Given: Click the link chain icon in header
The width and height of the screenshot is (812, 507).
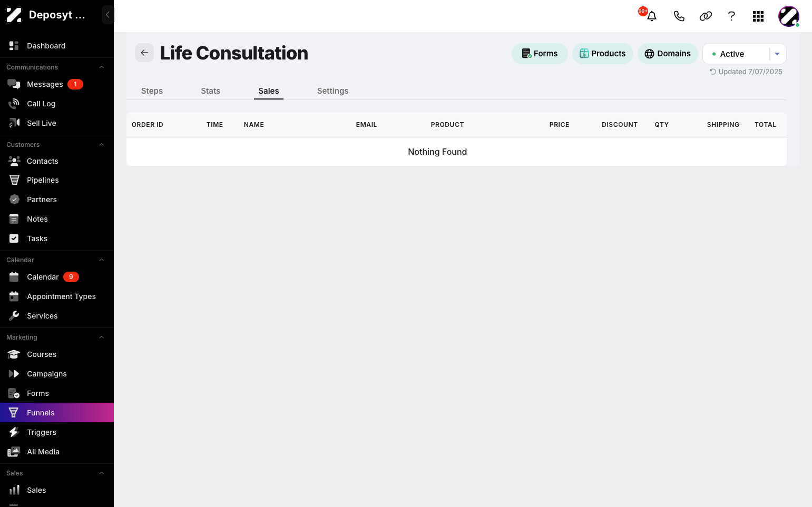Looking at the screenshot, I should point(706,16).
